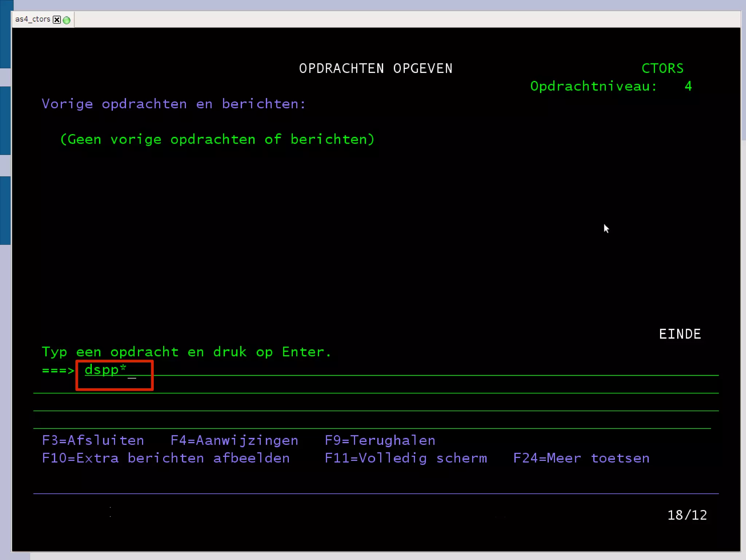The width and height of the screenshot is (746, 560).
Task: Click the Opdrachtniveau value 4
Action: click(688, 86)
